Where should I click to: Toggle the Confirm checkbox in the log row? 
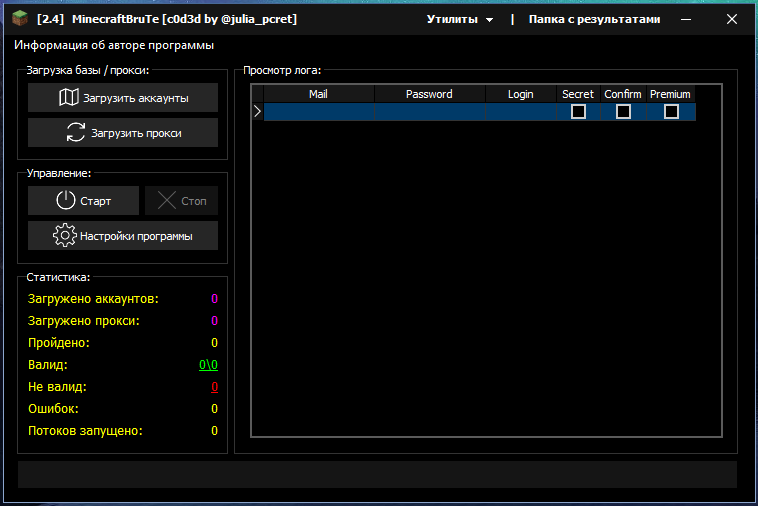click(x=623, y=112)
